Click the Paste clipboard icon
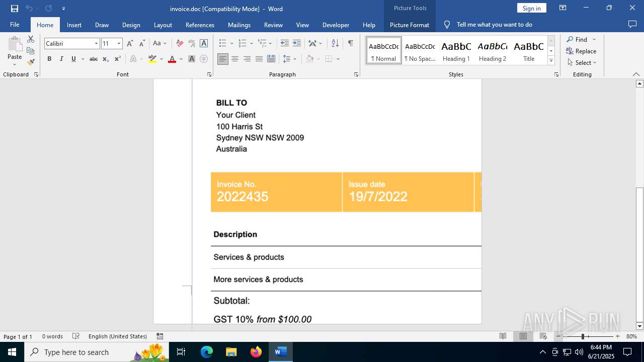This screenshot has height=362, width=644. [15, 45]
